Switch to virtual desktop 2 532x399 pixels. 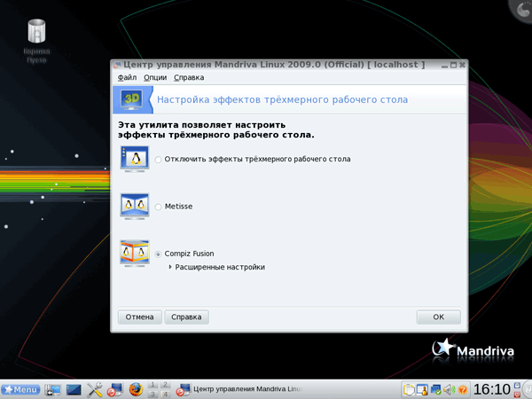click(165, 385)
